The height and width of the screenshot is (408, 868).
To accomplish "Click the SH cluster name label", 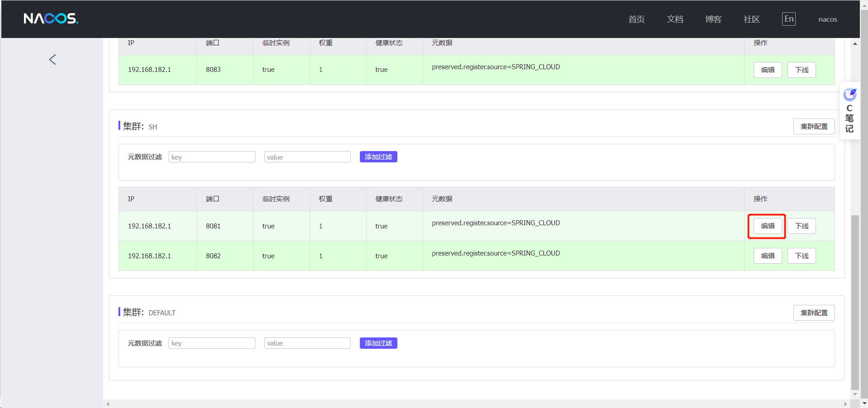I will coord(153,127).
